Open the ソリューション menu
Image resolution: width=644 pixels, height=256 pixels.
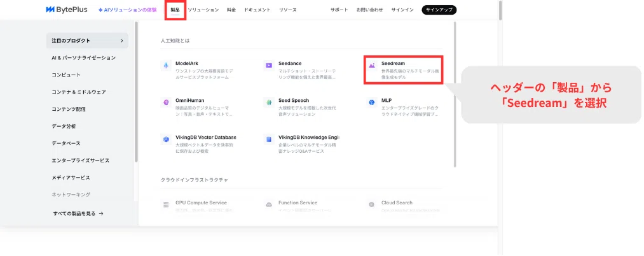[203, 10]
